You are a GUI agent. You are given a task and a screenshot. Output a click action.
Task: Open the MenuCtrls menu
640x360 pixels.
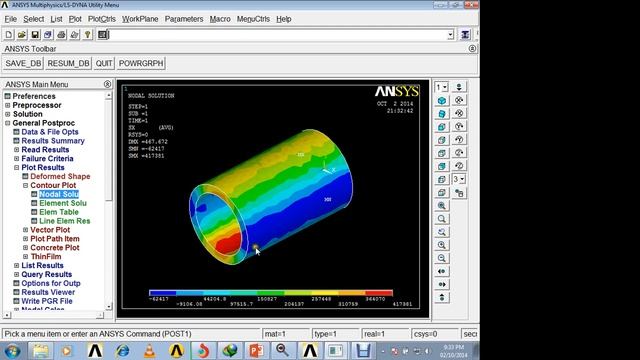[253, 19]
